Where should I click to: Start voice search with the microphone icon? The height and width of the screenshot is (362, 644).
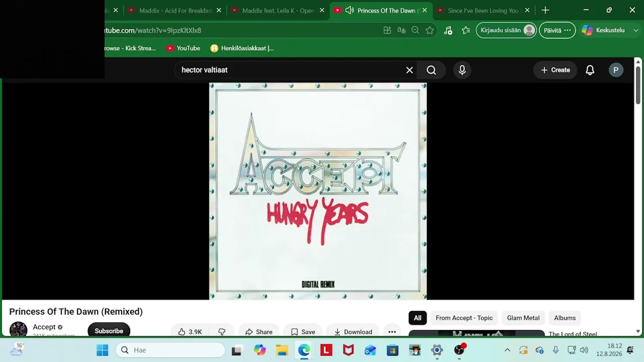point(462,70)
